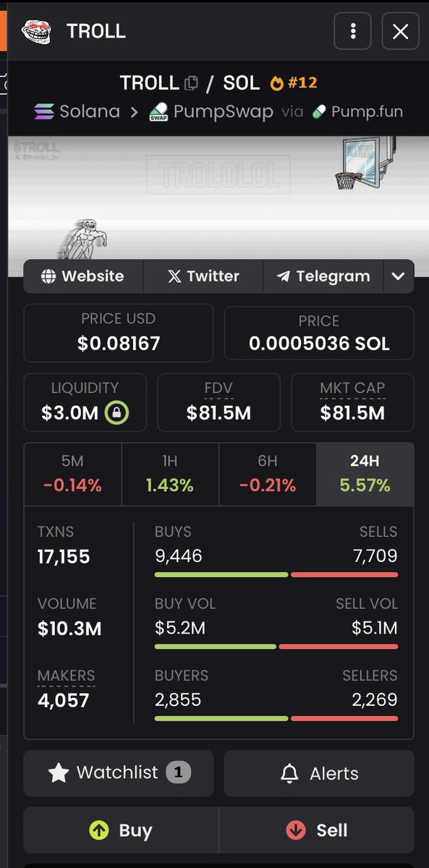Expand more social links chevron
The image size is (429, 868).
coord(397,276)
